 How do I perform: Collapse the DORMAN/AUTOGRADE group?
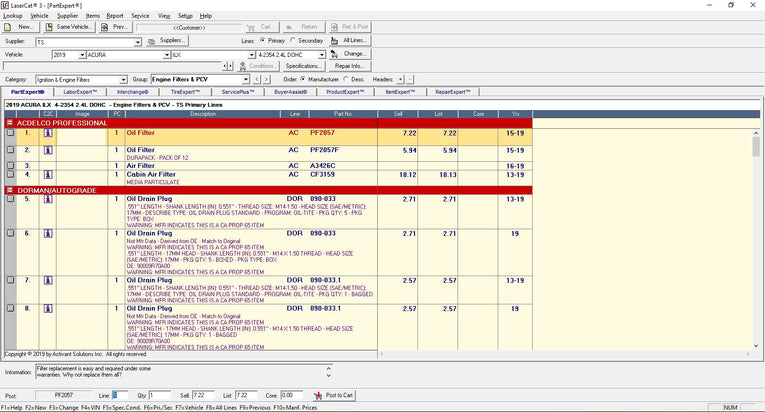point(10,189)
